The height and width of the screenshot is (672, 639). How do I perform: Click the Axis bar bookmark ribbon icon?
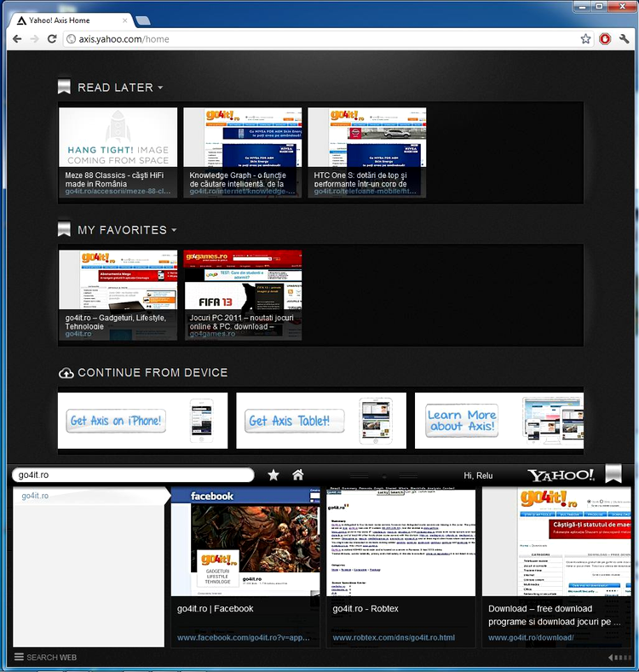pos(613,474)
